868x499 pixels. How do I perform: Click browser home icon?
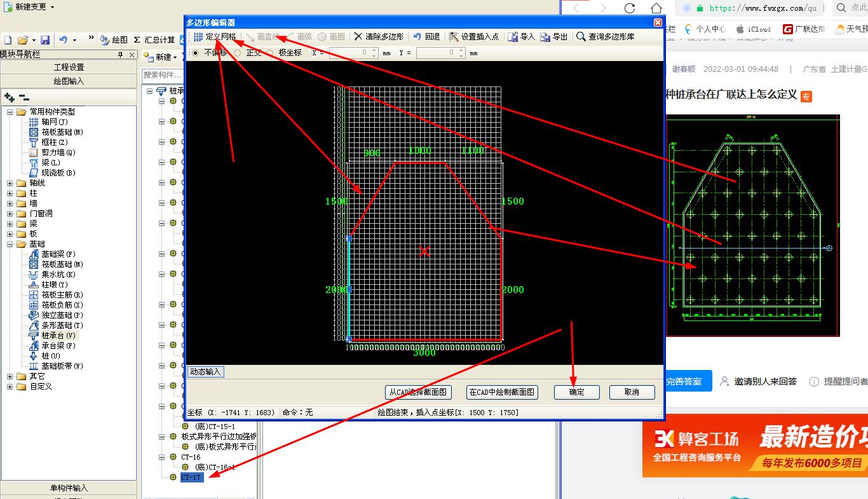click(x=656, y=8)
